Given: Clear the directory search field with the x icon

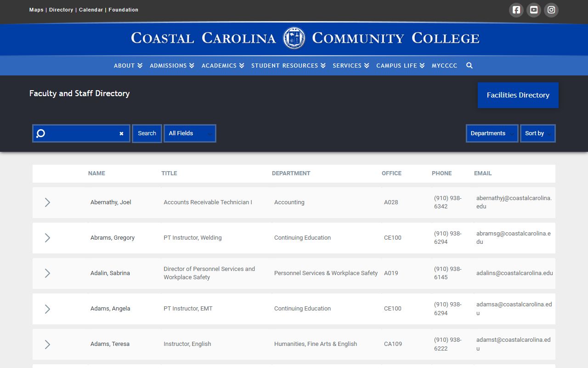Looking at the screenshot, I should 121,133.
